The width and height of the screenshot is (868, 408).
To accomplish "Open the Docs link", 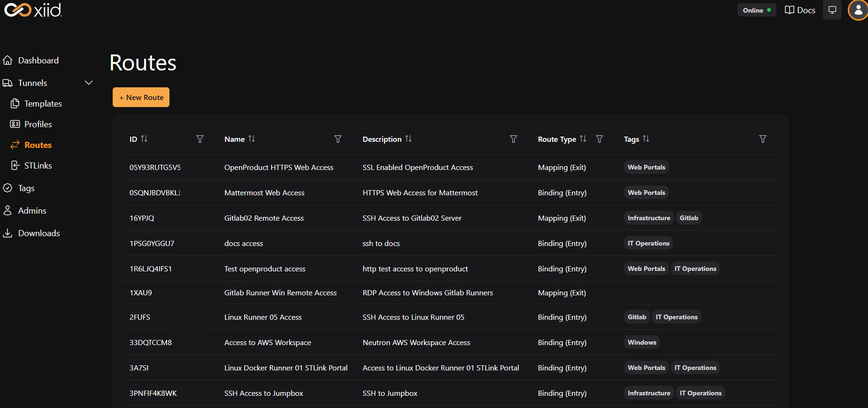I will point(800,10).
